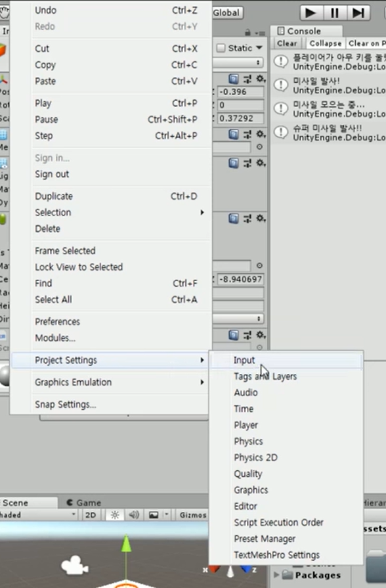Click script field object picker circle

tap(259, 348)
